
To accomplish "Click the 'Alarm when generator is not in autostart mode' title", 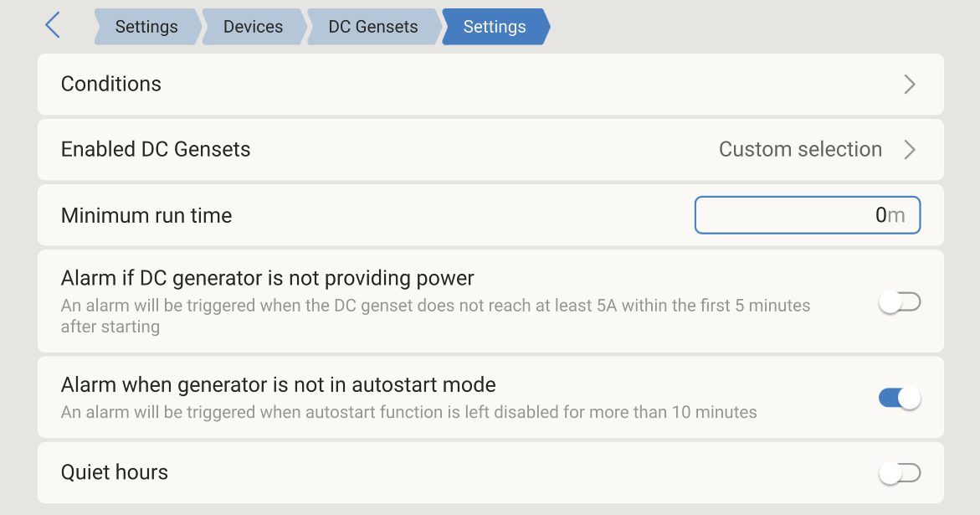I will click(278, 385).
